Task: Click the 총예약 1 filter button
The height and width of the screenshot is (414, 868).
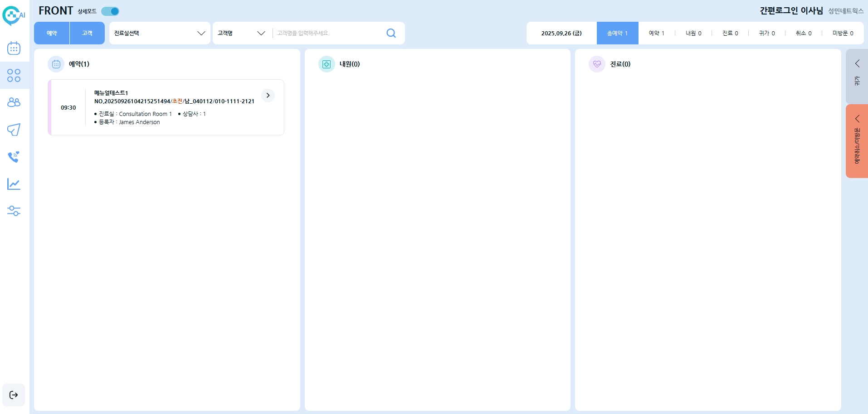Action: pos(617,33)
